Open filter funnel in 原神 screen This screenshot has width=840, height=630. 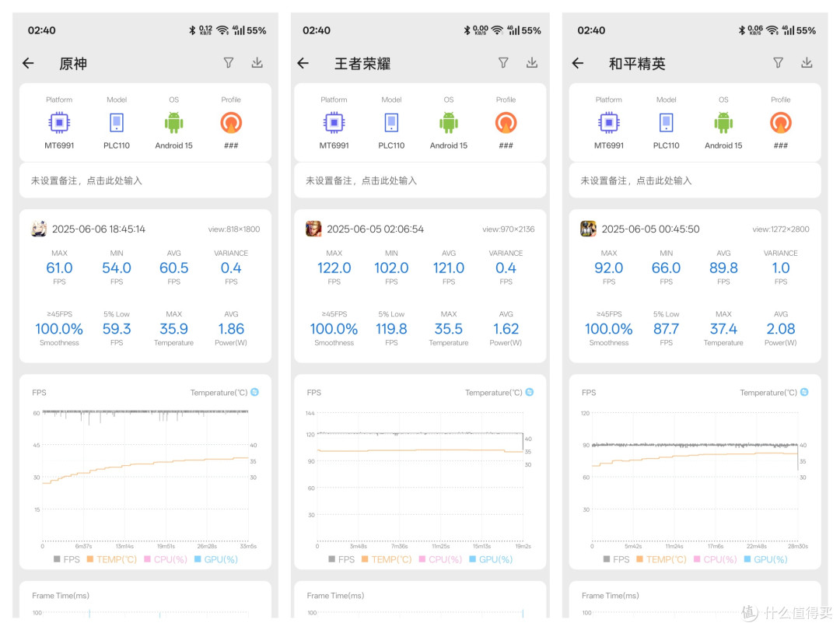coord(229,63)
